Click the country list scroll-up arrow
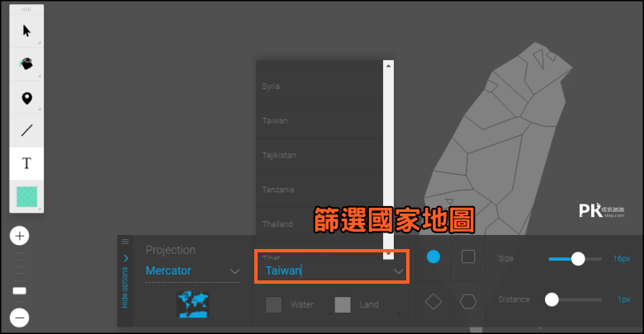The width and height of the screenshot is (644, 334). point(388,66)
